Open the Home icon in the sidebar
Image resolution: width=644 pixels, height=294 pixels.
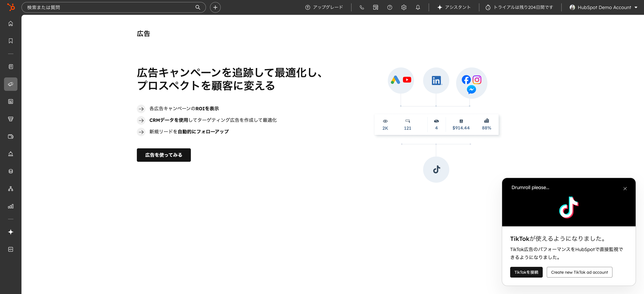coord(11,23)
